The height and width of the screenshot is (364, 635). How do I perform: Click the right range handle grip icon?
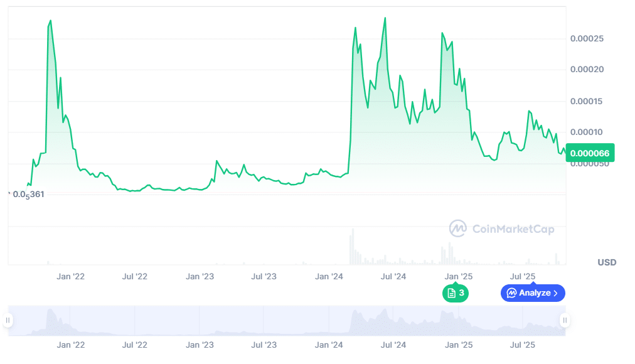(565, 321)
